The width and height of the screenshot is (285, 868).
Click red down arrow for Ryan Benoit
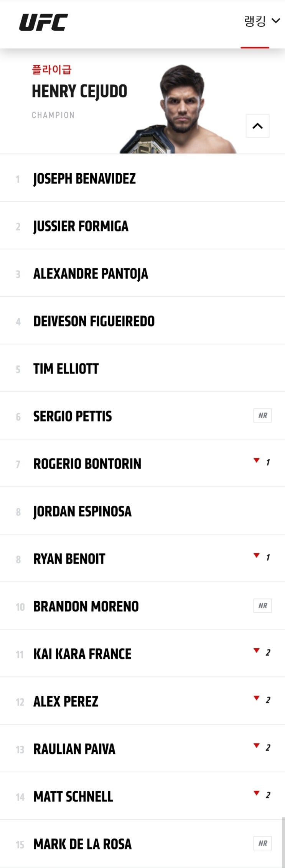[257, 556]
